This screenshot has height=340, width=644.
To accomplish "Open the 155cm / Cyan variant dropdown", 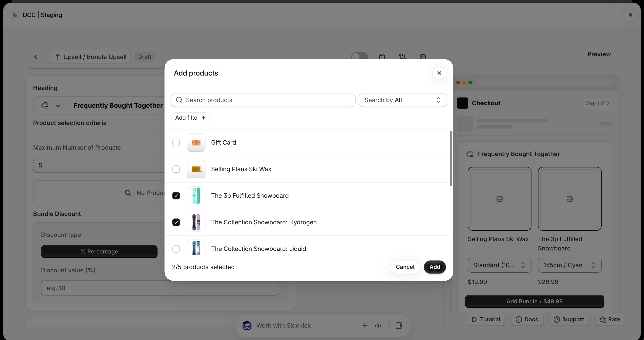I will click(x=569, y=265).
